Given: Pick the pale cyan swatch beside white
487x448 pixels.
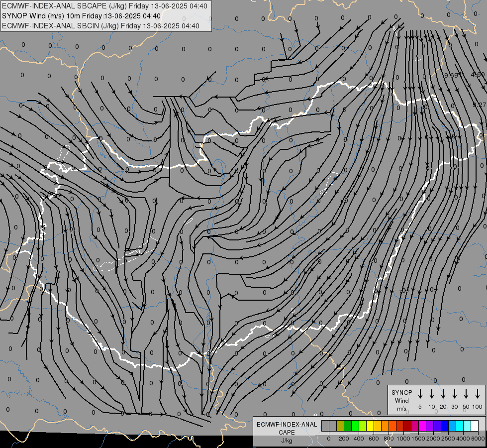Looking at the screenshot, I should pos(467,426).
